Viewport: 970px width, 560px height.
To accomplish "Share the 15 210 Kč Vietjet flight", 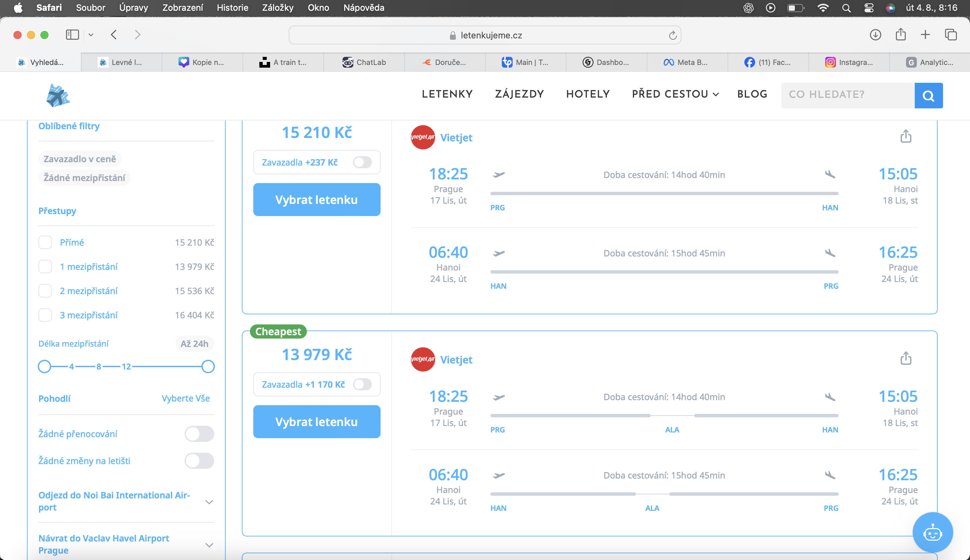I will coord(906,136).
